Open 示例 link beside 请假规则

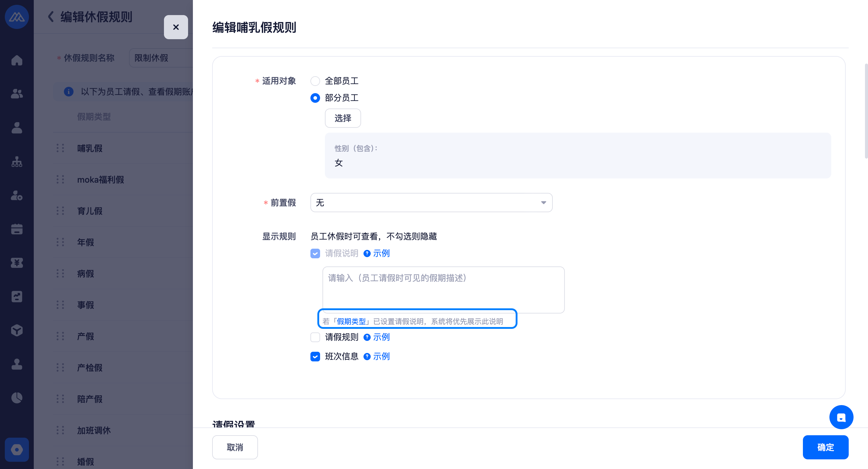tap(382, 337)
